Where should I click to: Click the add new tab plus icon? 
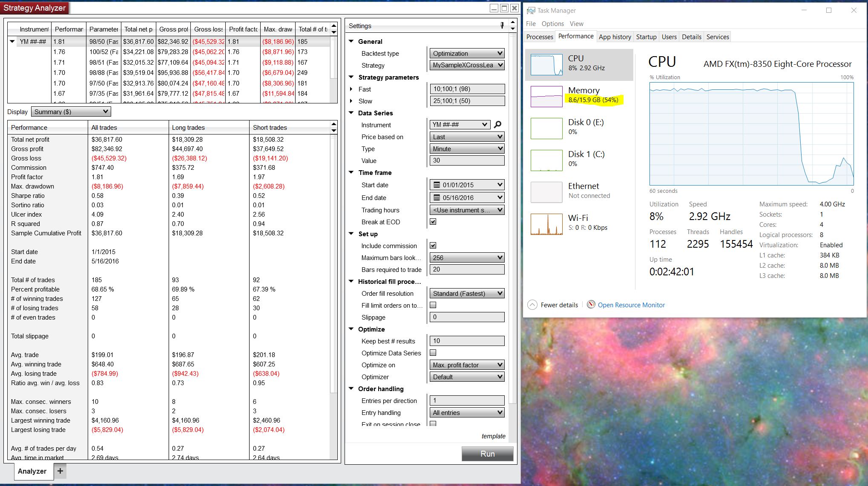[x=60, y=471]
